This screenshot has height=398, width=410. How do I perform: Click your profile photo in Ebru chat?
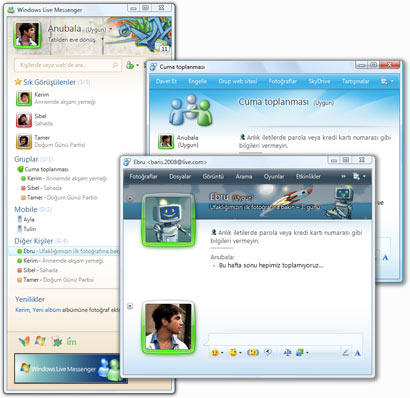click(x=169, y=327)
